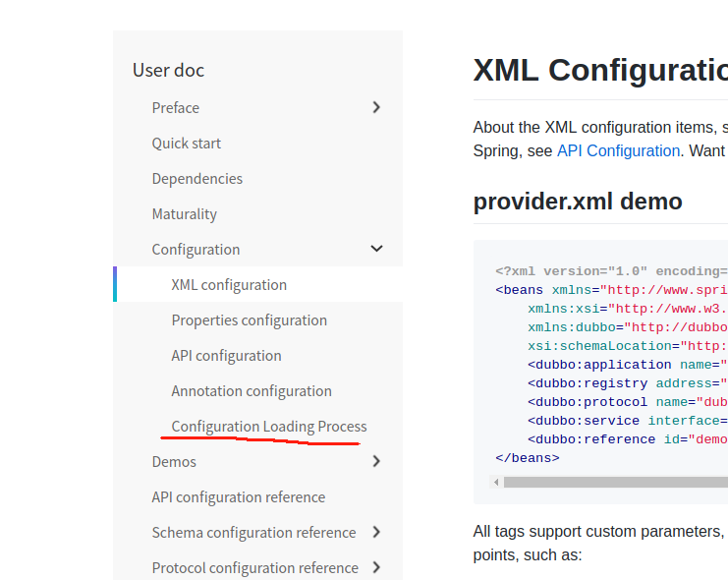Click the 'provider.xml demo' heading
Image resolution: width=728 pixels, height=580 pixels.
[x=578, y=202]
